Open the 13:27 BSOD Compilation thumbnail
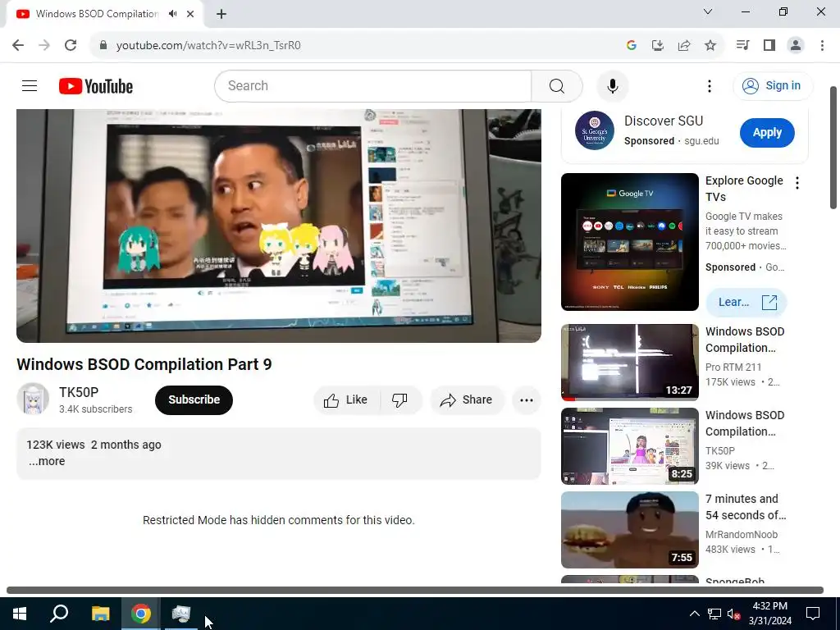840x630 pixels. [629, 362]
